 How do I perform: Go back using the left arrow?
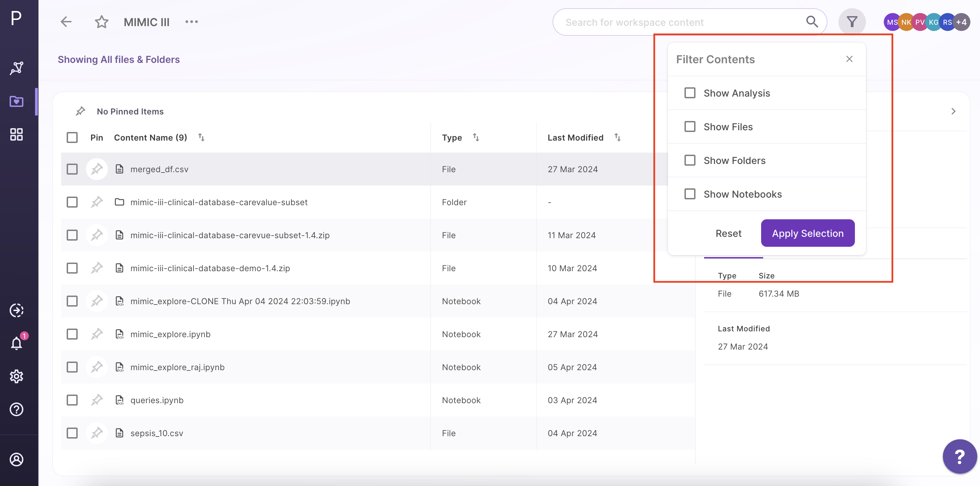pyautogui.click(x=66, y=22)
